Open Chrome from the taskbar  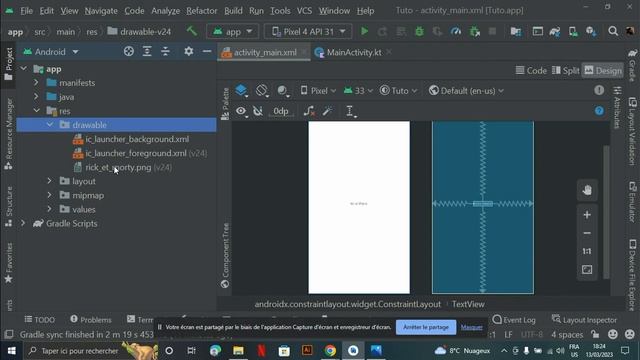(x=330, y=351)
